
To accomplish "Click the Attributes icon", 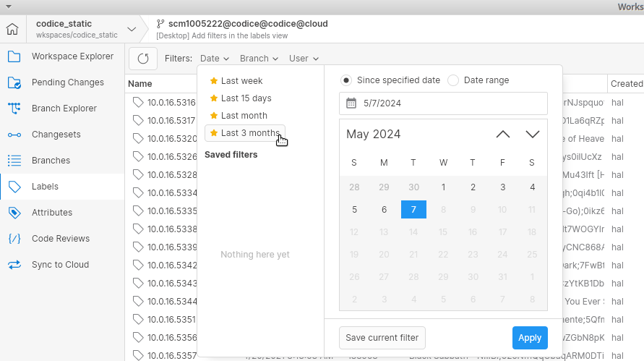I will [14, 213].
